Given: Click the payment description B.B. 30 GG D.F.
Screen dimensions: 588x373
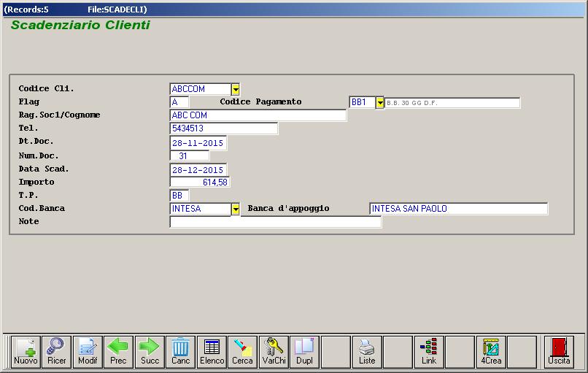Looking at the screenshot, I should (x=452, y=102).
